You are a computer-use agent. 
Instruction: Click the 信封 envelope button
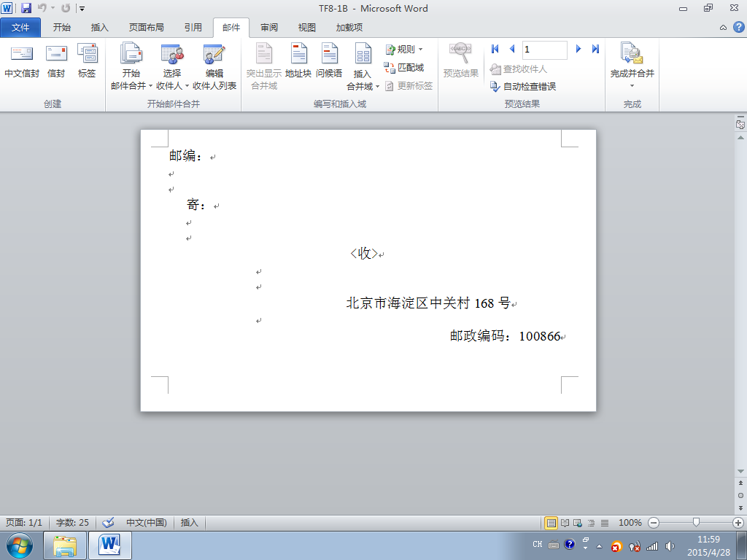[x=56, y=61]
